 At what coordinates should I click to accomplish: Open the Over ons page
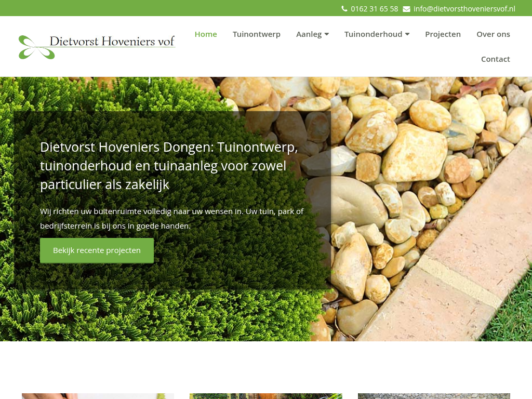(493, 34)
